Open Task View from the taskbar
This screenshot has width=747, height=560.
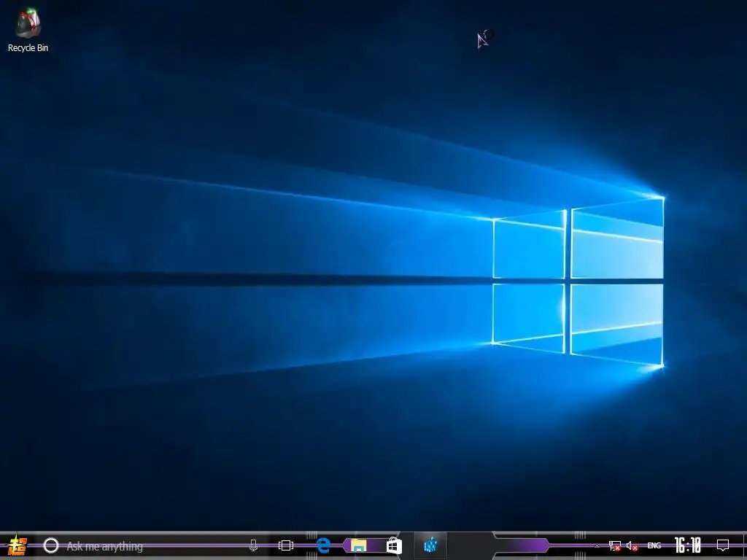coord(286,545)
